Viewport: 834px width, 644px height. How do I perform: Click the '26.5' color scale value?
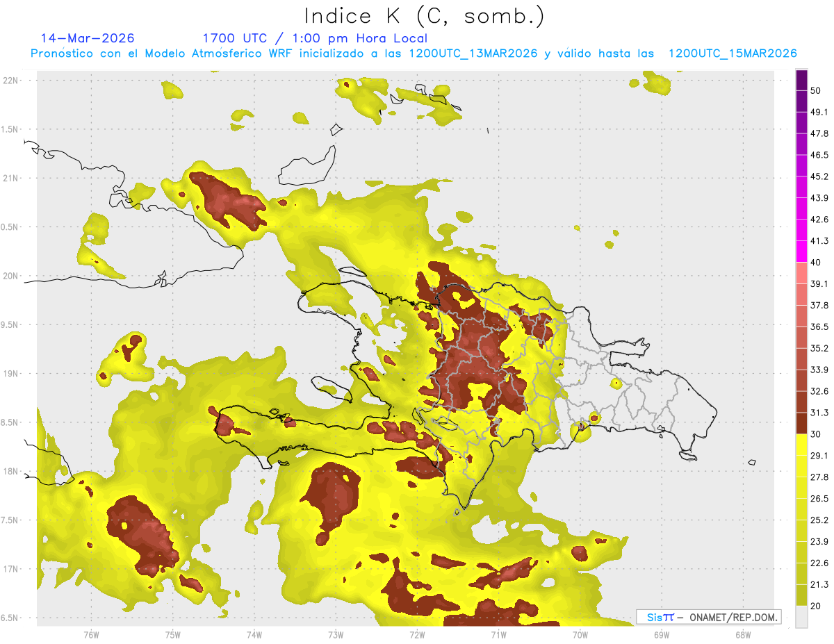(820, 499)
